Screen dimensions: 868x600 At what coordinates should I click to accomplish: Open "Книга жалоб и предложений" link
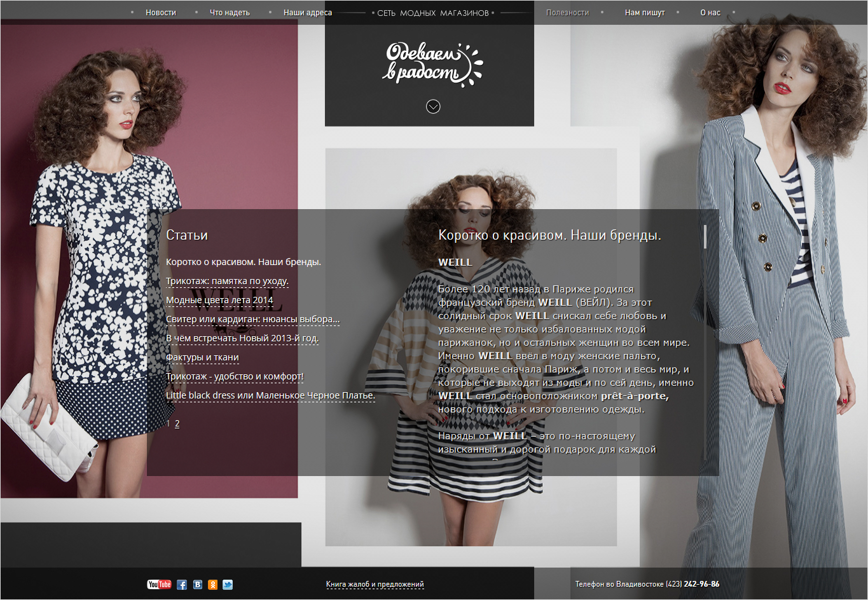click(375, 584)
